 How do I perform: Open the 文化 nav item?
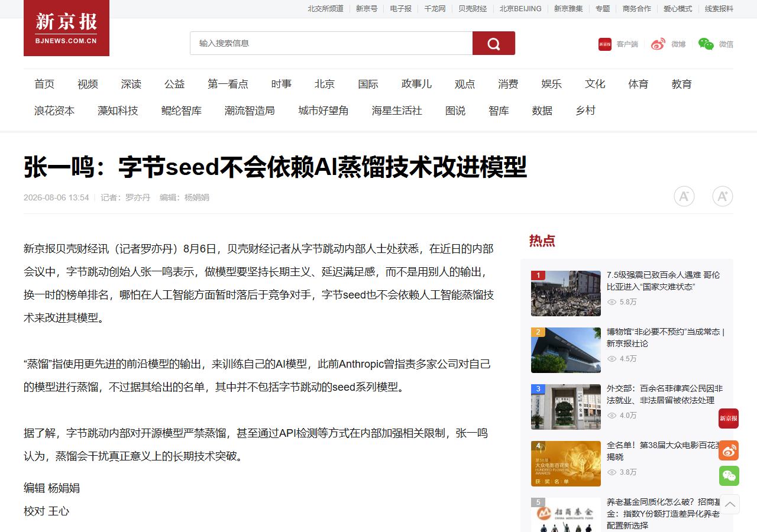595,84
